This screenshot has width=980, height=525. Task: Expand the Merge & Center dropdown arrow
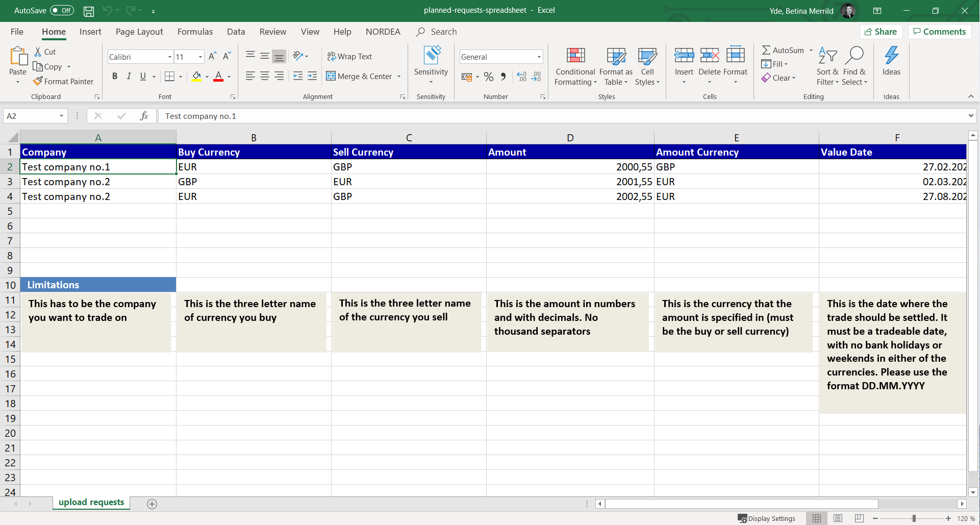click(399, 77)
